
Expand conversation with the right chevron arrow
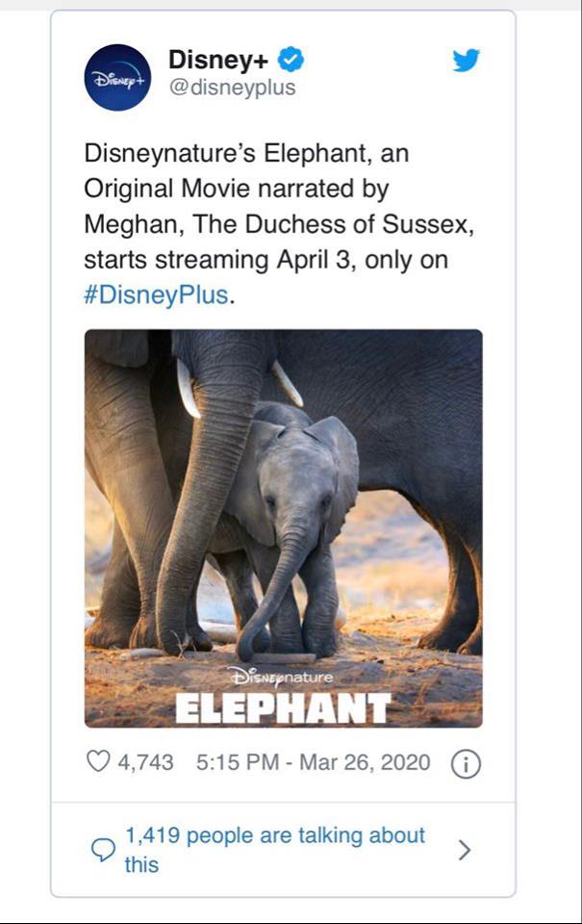[465, 850]
